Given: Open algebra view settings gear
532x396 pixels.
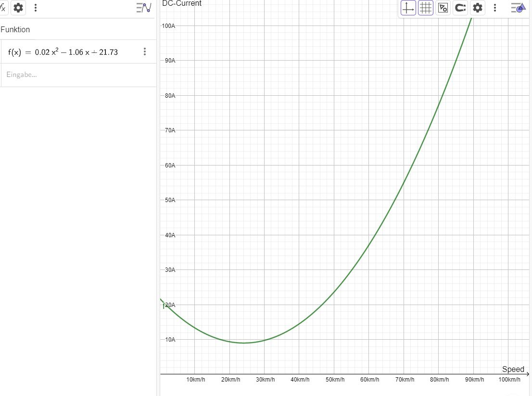Looking at the screenshot, I should pos(18,8).
